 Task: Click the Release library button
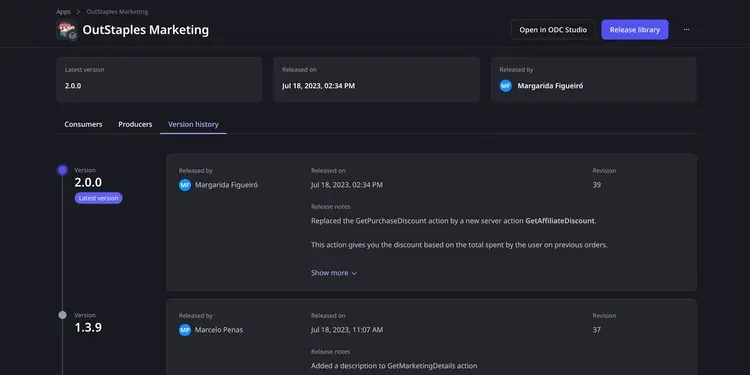[x=635, y=30]
